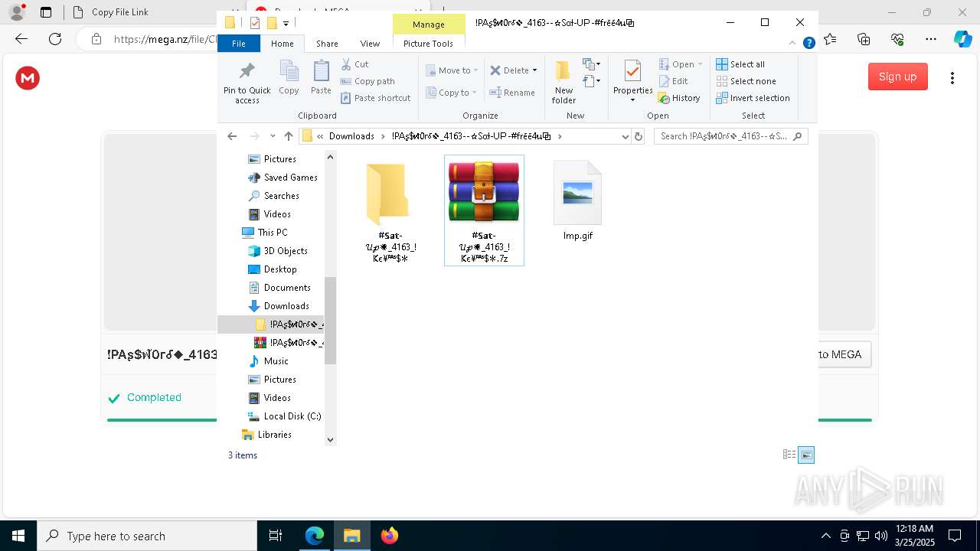Select the #Sat-Up 4163 .7z archive

[484, 210]
